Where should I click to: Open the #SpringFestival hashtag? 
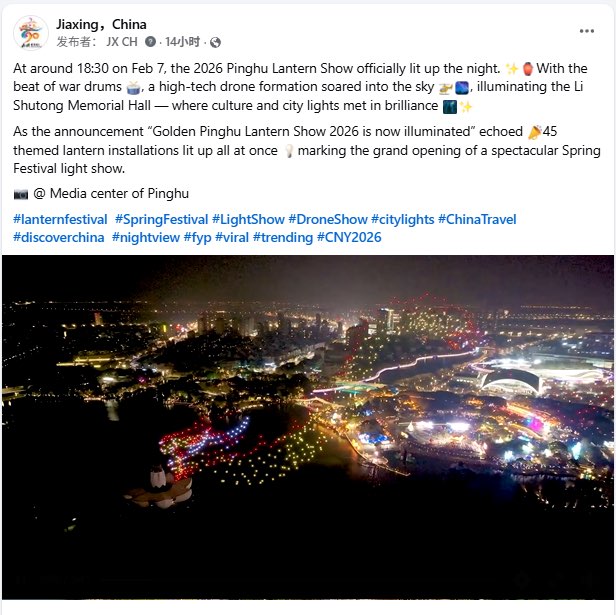[161, 219]
